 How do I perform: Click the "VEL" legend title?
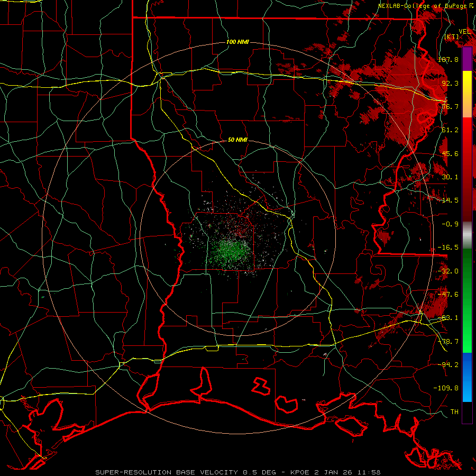coord(464,32)
